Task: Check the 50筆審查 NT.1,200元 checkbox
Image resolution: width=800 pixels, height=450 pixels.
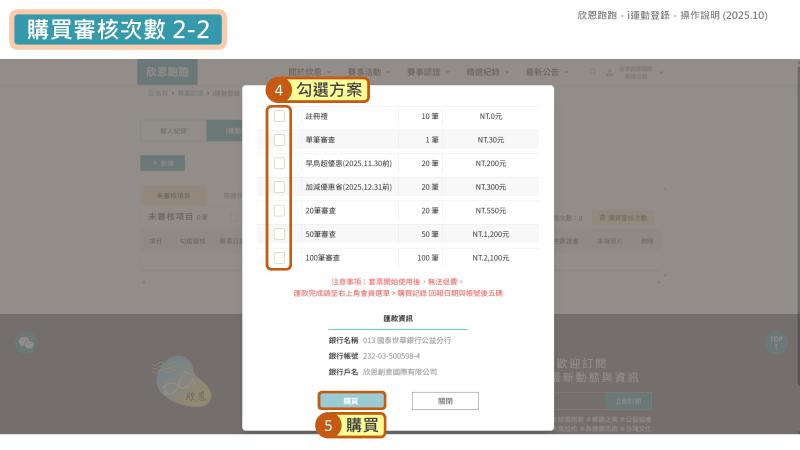Action: pos(279,234)
